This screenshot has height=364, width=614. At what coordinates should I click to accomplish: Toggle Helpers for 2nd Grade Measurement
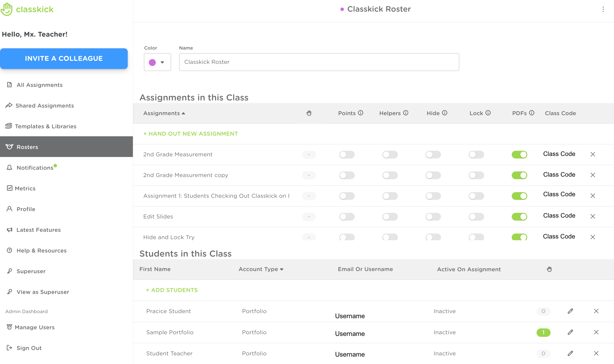tap(390, 155)
